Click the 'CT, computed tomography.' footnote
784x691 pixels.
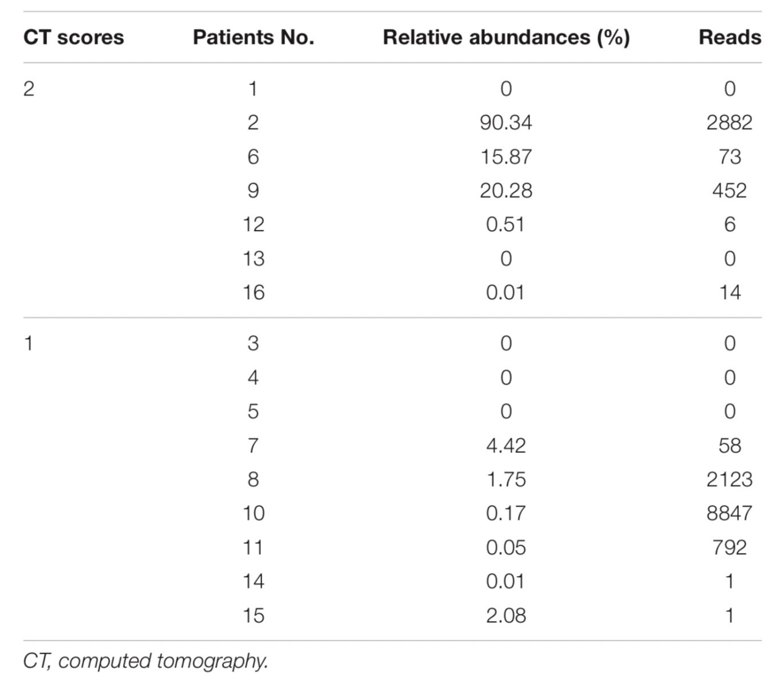[x=146, y=661]
